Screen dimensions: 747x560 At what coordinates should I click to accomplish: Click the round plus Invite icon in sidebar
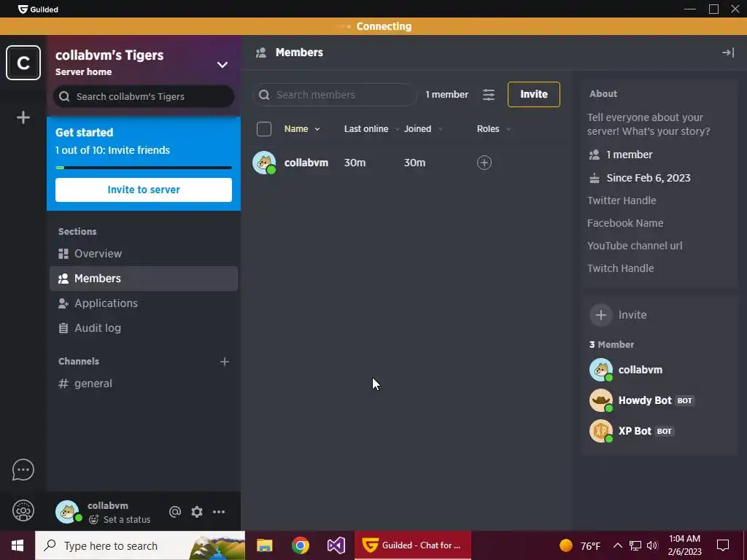[x=601, y=315]
